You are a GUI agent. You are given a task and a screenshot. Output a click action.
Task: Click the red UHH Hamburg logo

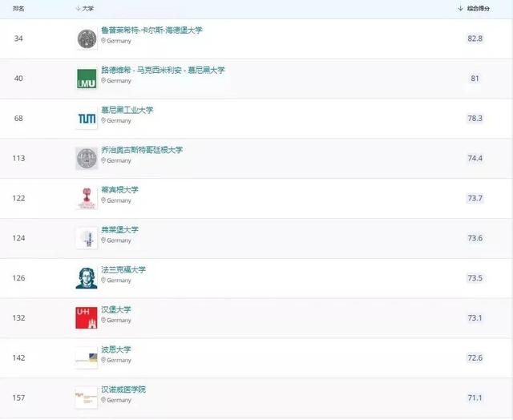(86, 317)
